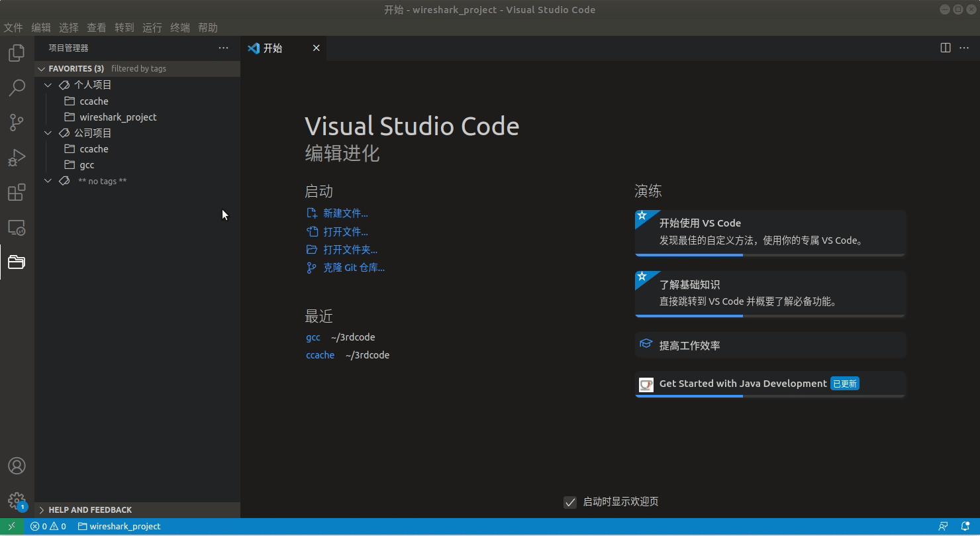Open wireshark_project in the favorites list
The image size is (980, 536).
click(118, 117)
